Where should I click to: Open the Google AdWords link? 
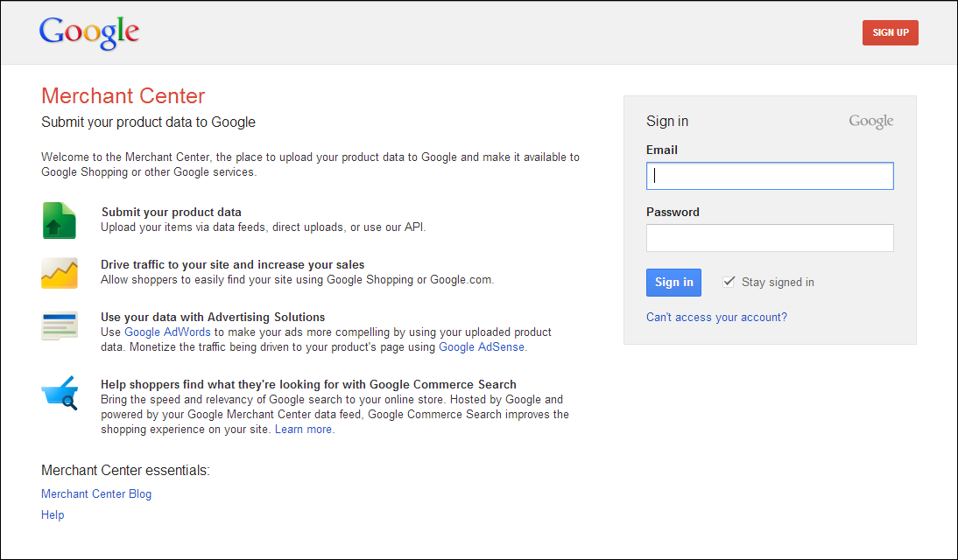167,332
